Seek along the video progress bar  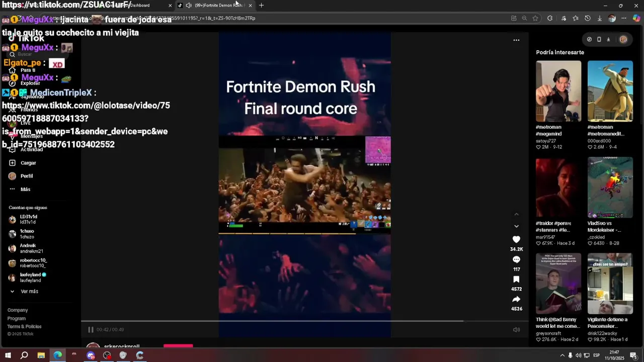(304, 321)
